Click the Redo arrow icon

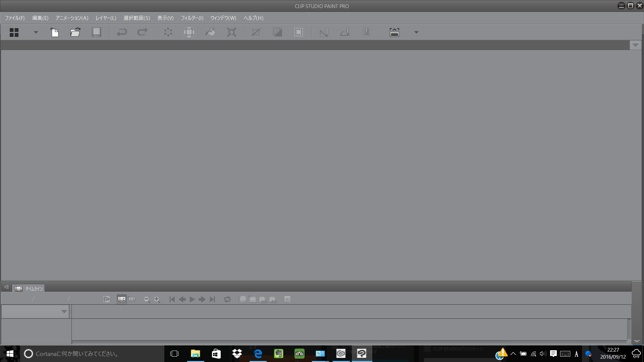pos(143,32)
